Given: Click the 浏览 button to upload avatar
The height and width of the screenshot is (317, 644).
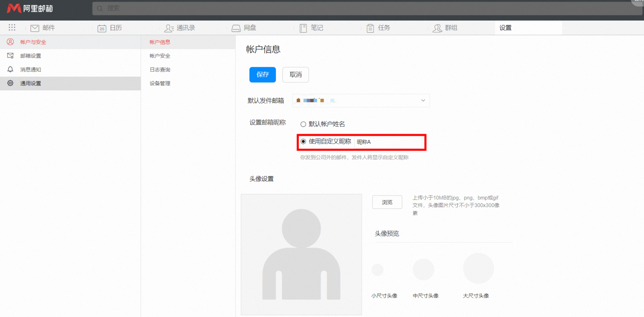Looking at the screenshot, I should [387, 202].
